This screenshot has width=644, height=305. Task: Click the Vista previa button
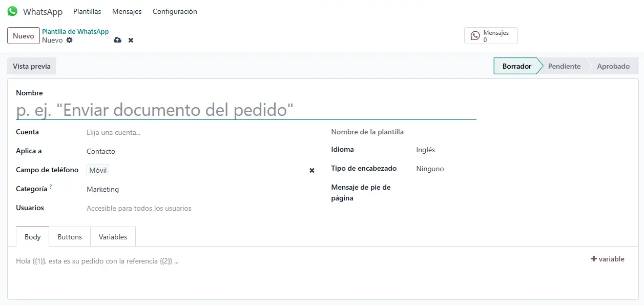coord(32,66)
